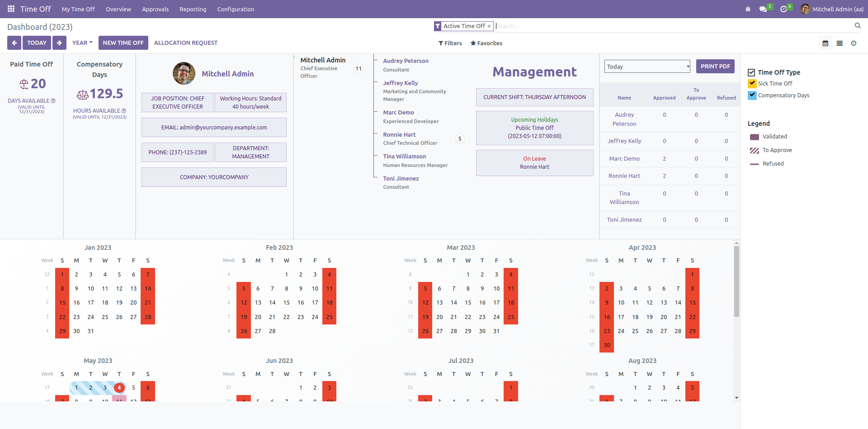Open the conversations chat icon
868x429 pixels.
pos(763,9)
